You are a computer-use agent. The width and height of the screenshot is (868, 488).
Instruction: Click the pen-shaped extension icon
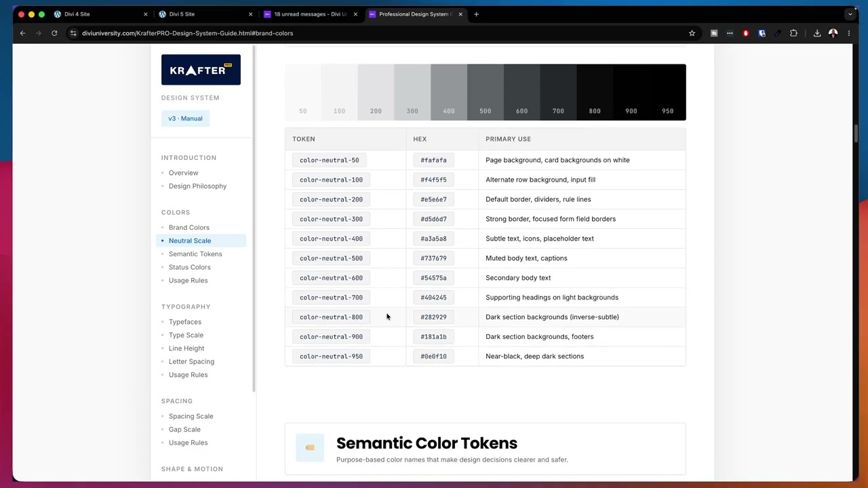pos(778,33)
